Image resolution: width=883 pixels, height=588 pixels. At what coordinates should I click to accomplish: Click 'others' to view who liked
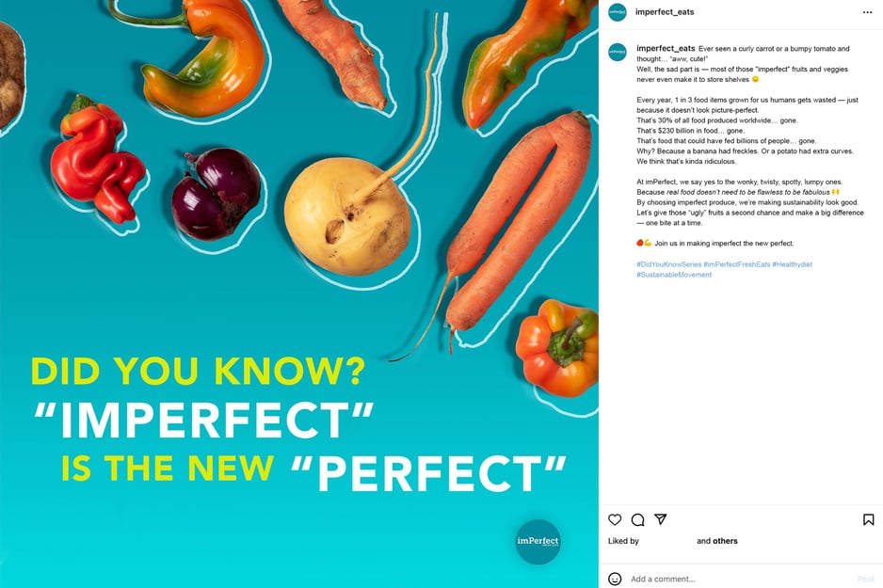click(725, 541)
